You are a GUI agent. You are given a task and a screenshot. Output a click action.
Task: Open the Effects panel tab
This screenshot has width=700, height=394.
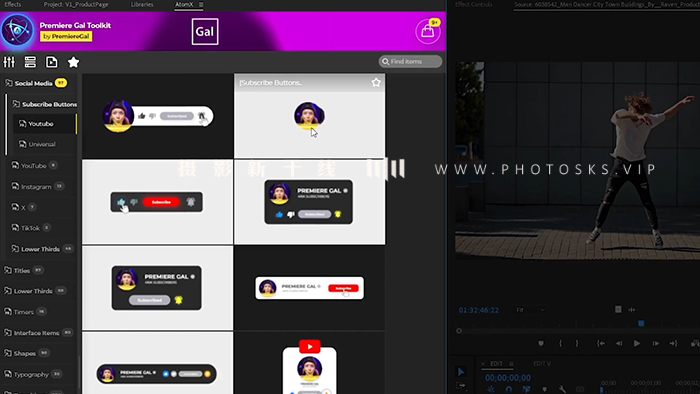12,4
